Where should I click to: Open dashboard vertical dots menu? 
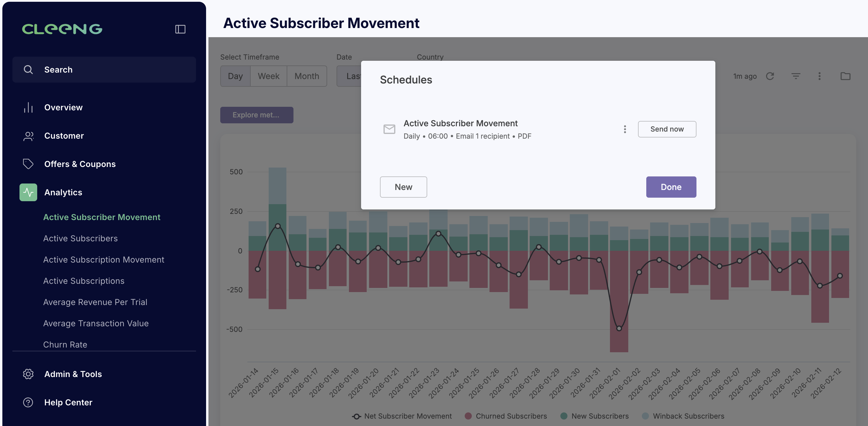820,76
